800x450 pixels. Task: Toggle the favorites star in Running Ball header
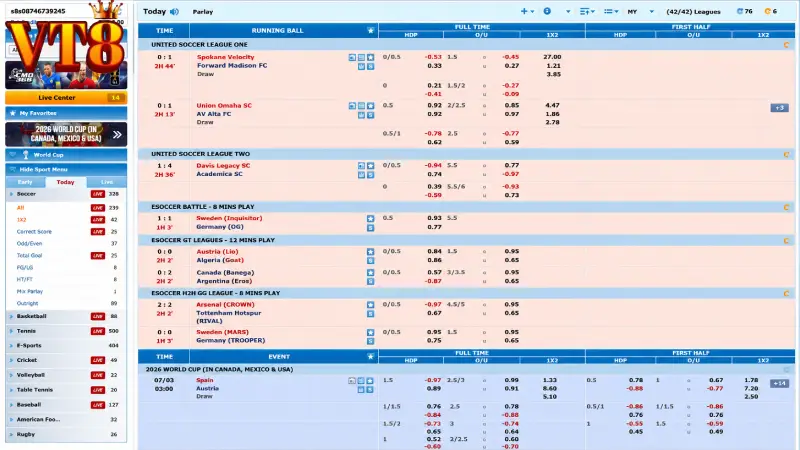370,31
